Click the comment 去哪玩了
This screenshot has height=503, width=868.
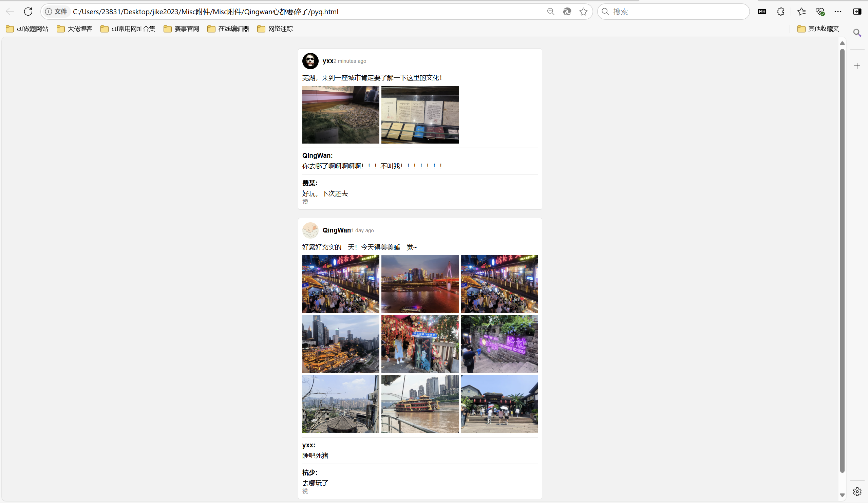point(315,483)
